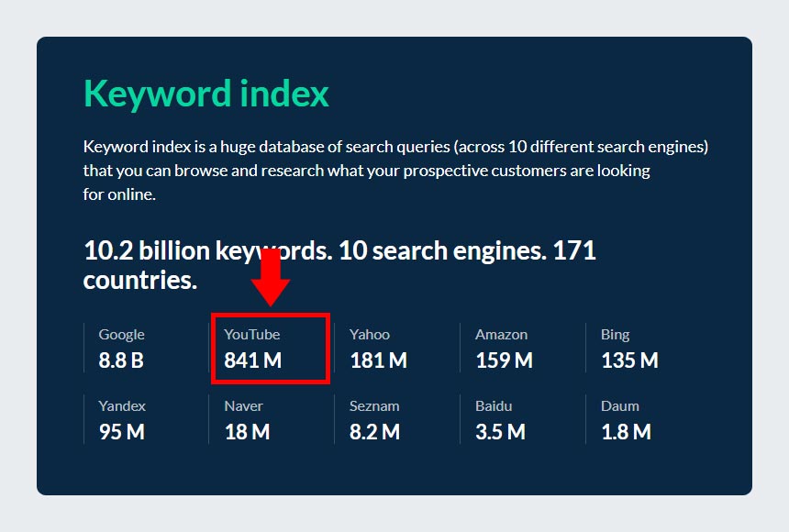Click the 841 M YouTube value
Image resolution: width=789 pixels, height=532 pixels.
click(x=252, y=360)
